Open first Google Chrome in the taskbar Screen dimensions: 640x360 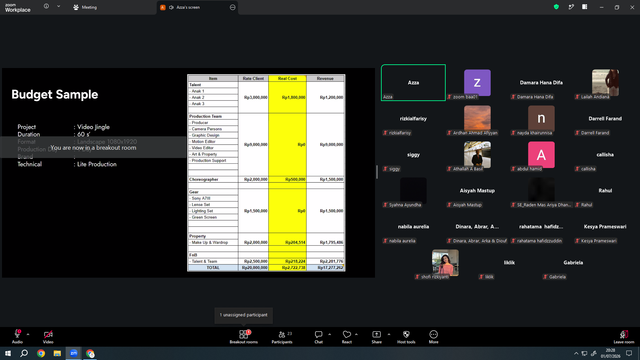click(x=41, y=353)
